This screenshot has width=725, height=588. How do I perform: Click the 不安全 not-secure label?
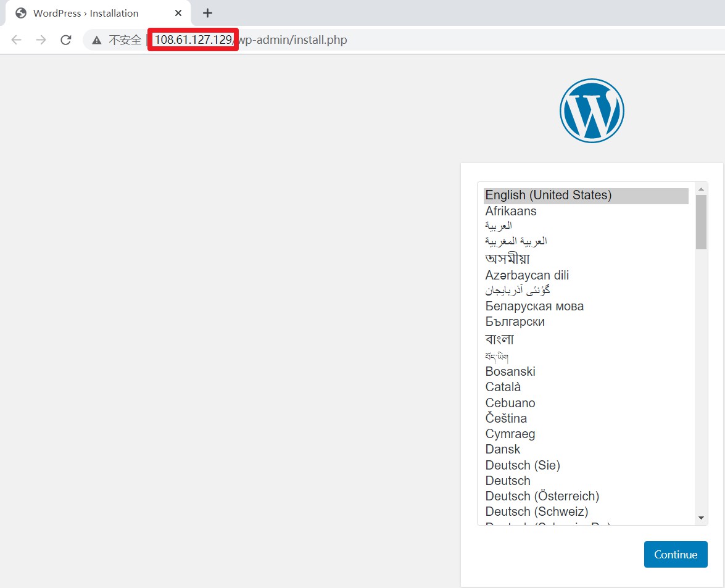125,40
